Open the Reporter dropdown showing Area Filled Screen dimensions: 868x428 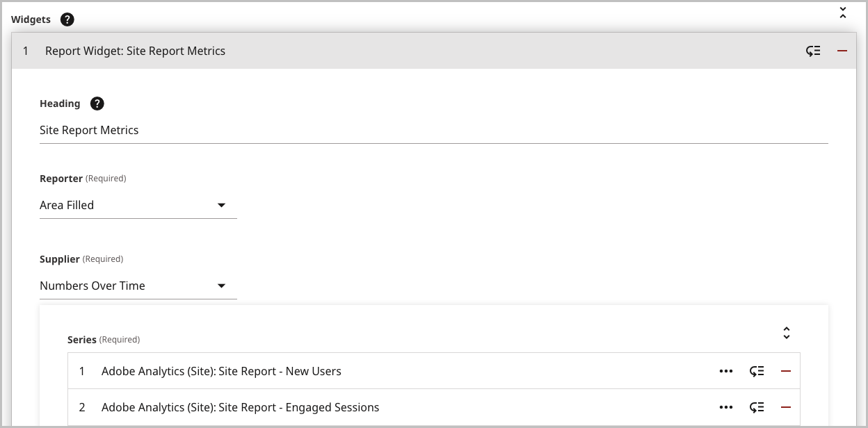pos(221,204)
